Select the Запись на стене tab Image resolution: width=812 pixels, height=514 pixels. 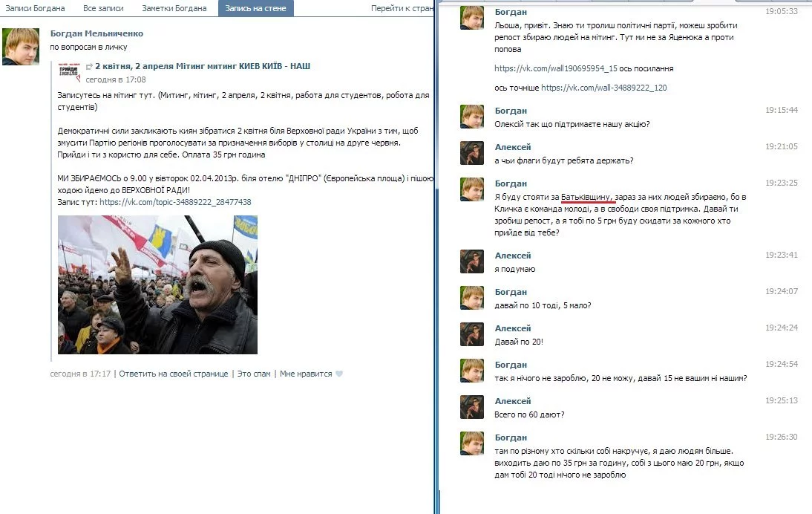[x=256, y=8]
